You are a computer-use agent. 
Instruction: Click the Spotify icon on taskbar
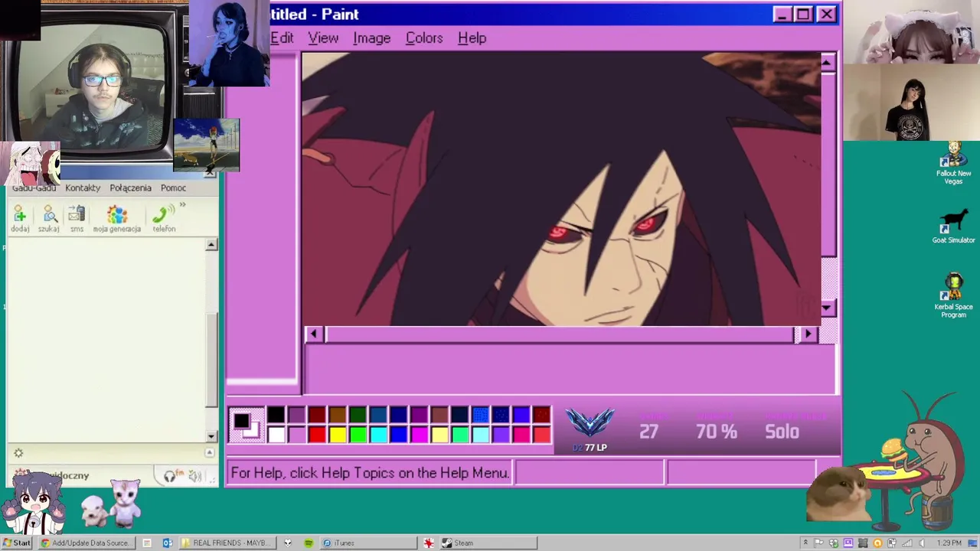pos(309,543)
